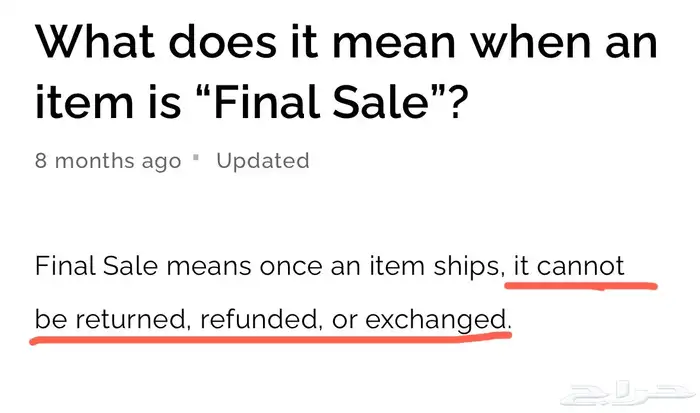The height and width of the screenshot is (413, 700).
Task: Click the word "means" in the body text
Action: coord(209,267)
